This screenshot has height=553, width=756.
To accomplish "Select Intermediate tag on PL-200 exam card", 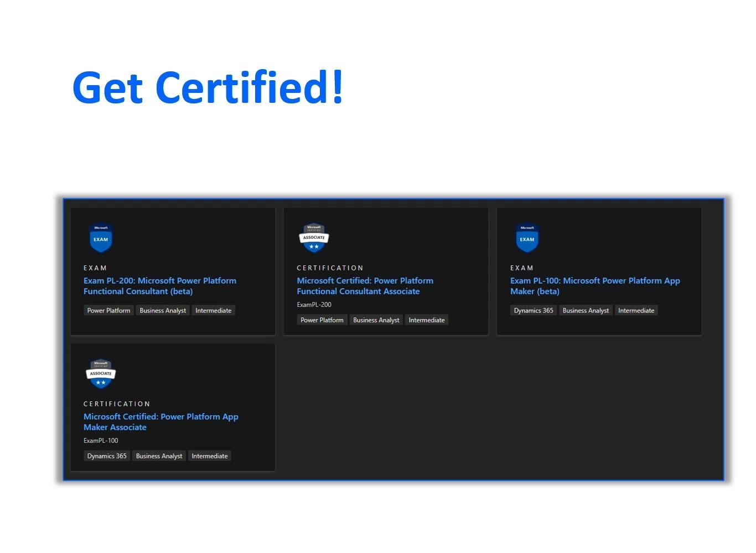I will pyautogui.click(x=213, y=310).
